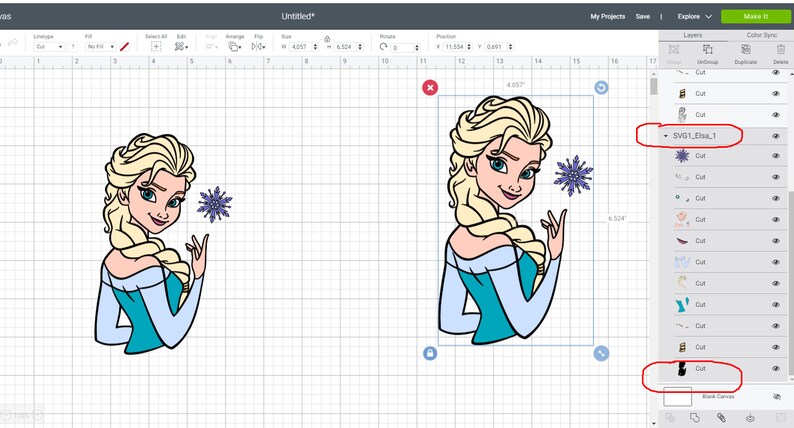Click the Rotate value stepper
The height and width of the screenshot is (428, 794).
(417, 47)
